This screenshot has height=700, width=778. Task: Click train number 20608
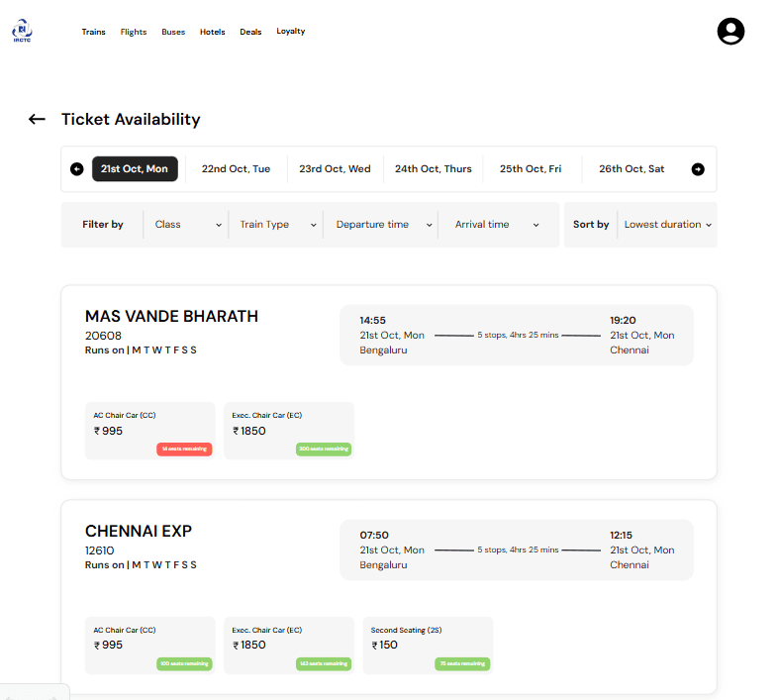[103, 336]
